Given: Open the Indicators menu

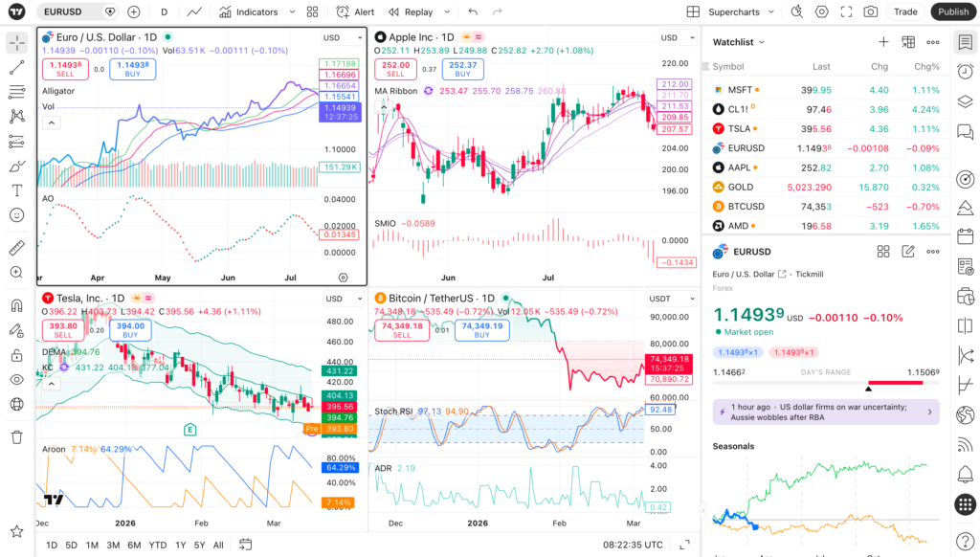Looking at the screenshot, I should (256, 11).
